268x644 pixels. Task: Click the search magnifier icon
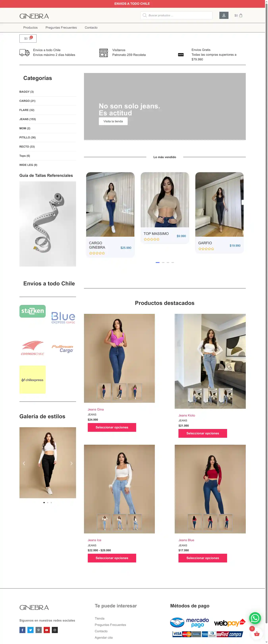[x=145, y=15]
